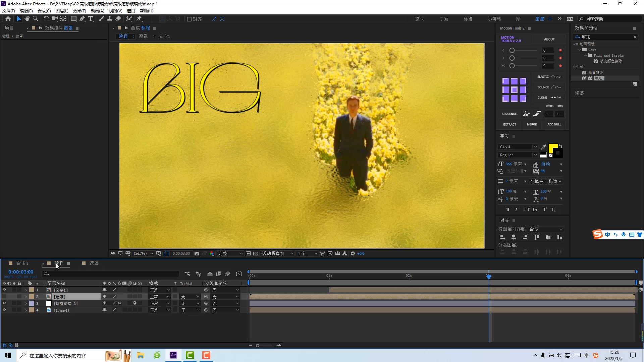Select the Rectangle shape tool
644x362 pixels.
[x=73, y=19]
